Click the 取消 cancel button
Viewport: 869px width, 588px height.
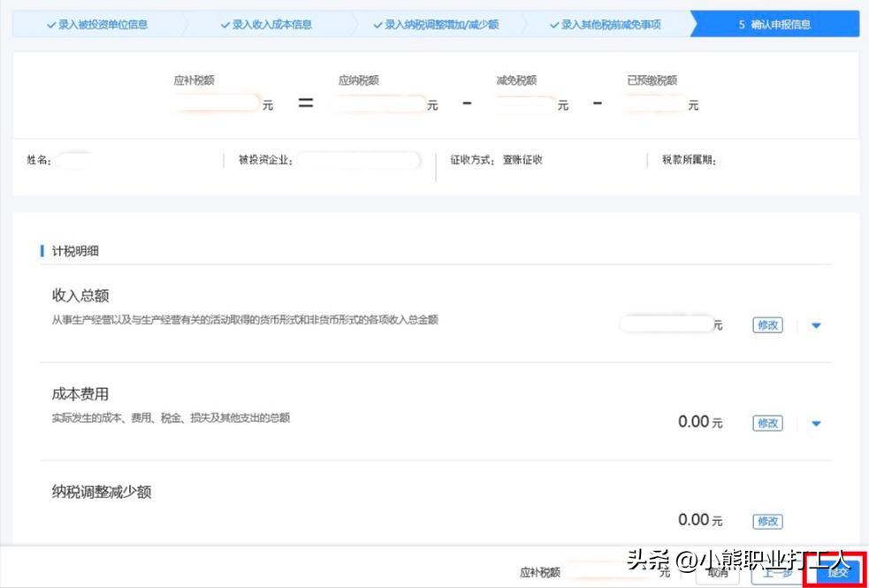718,573
